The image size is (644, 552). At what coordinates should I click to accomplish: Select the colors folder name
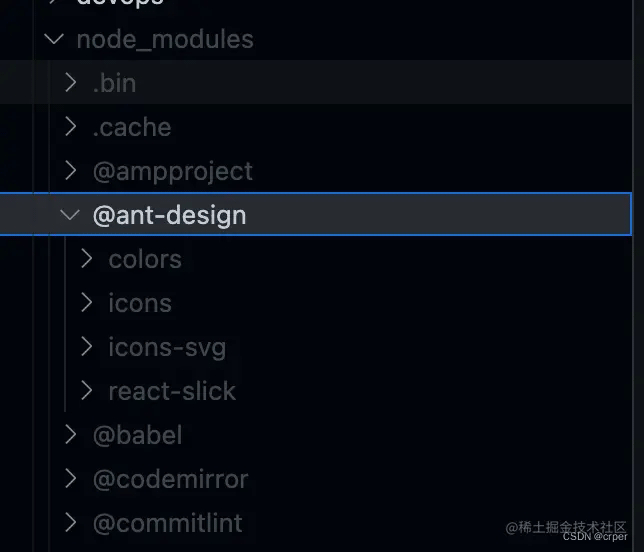[145, 260]
